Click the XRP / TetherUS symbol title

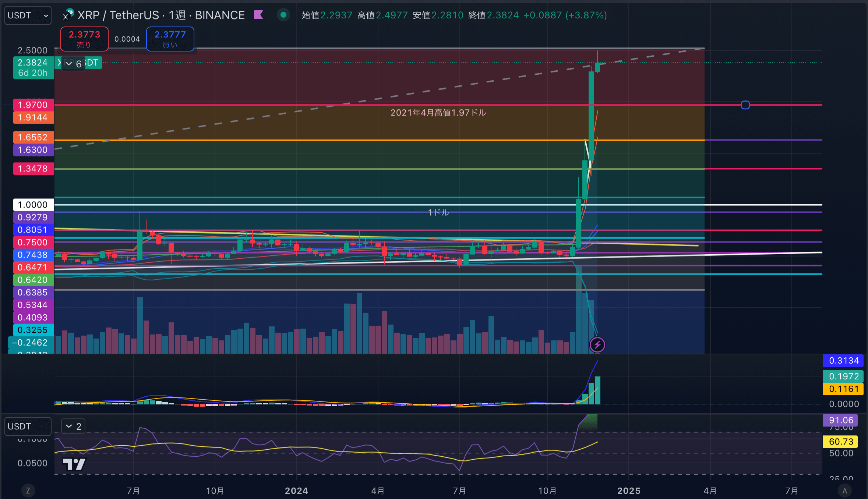(x=118, y=15)
